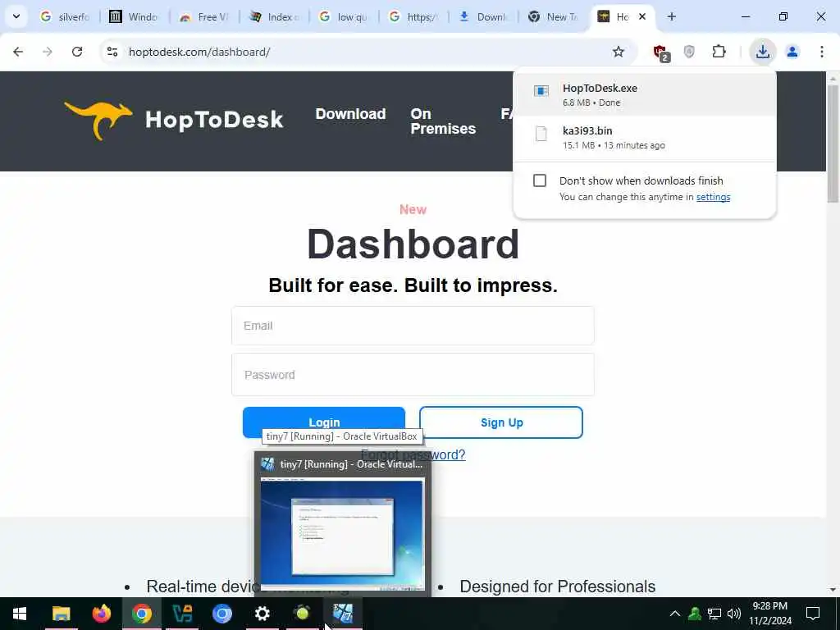
Task: Toggle the Chrome downloads panel button
Action: click(x=762, y=52)
